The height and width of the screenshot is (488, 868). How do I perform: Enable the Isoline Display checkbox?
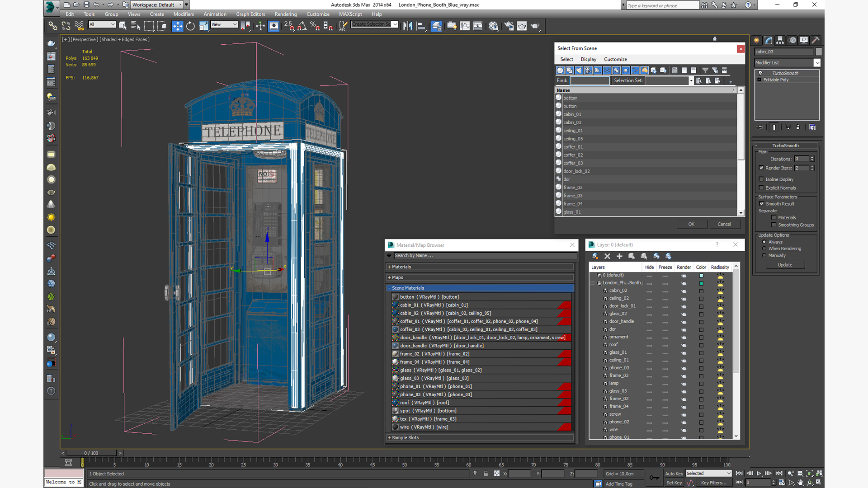coord(761,179)
